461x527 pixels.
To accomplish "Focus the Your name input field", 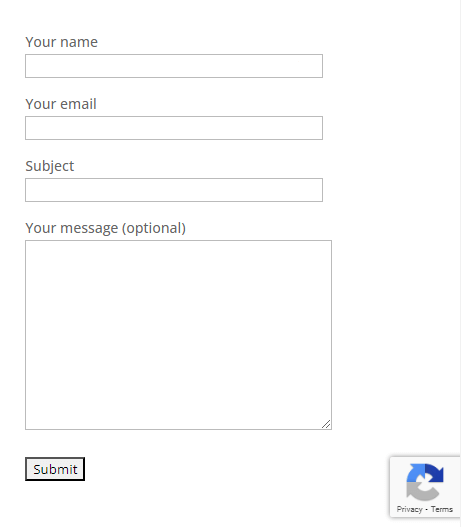I will click(174, 66).
